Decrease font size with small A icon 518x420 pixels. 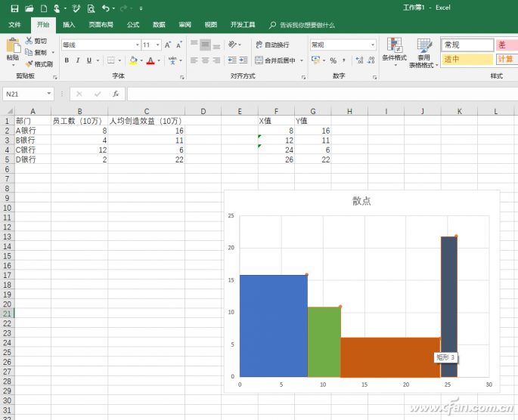pyautogui.click(x=179, y=45)
